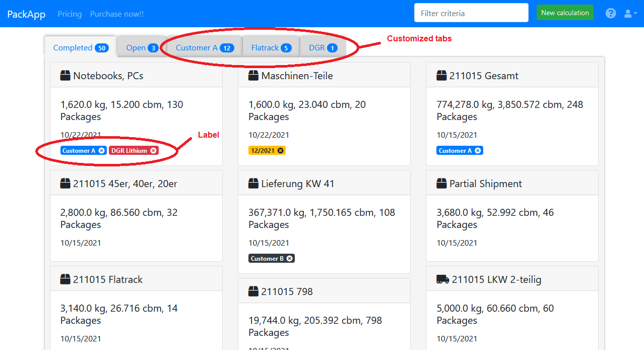Click the package icon beside Maschinen-Teile
This screenshot has width=644, height=350.
[253, 75]
